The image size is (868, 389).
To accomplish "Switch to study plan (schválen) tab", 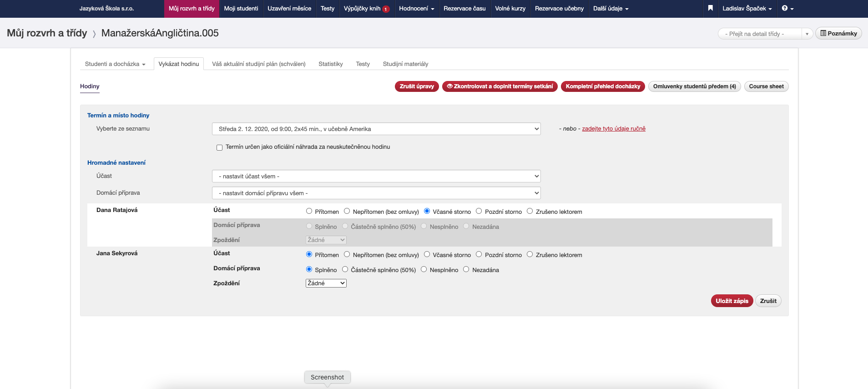I will click(x=259, y=64).
